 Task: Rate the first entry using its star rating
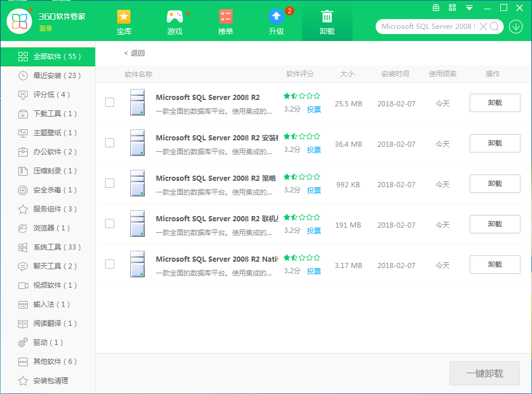click(x=300, y=96)
